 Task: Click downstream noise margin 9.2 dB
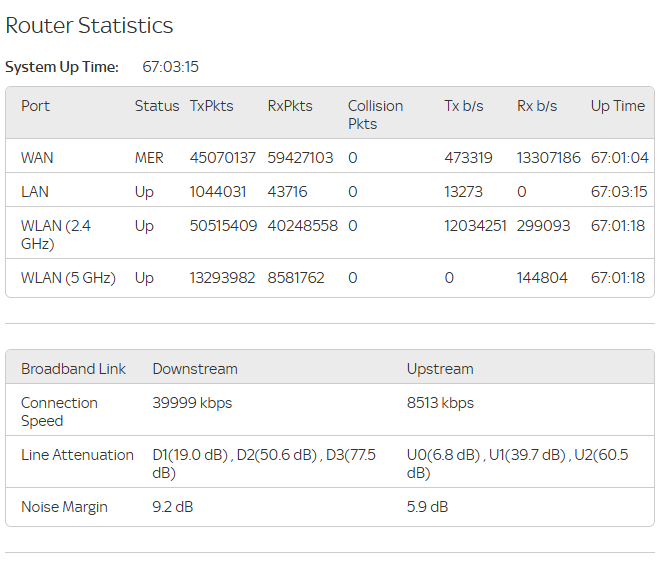[x=173, y=507]
